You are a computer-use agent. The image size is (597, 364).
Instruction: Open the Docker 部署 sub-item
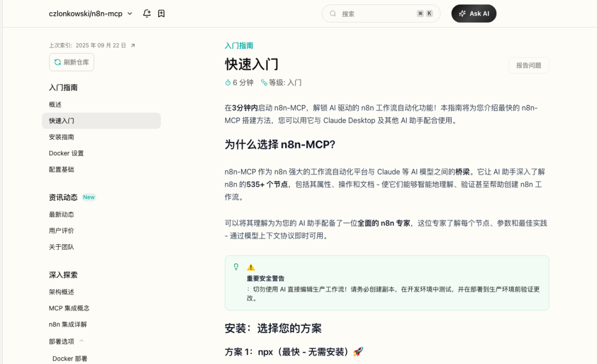click(x=70, y=358)
